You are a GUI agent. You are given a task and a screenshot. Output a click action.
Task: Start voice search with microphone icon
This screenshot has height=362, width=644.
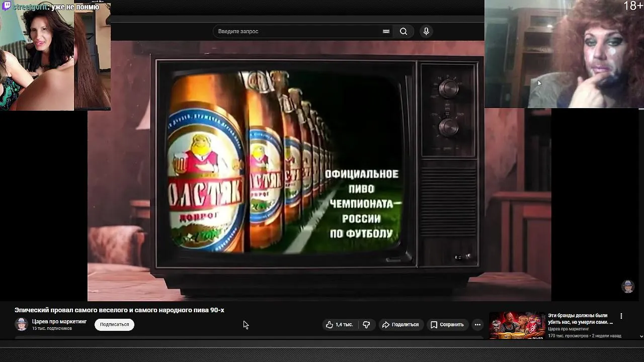426,31
